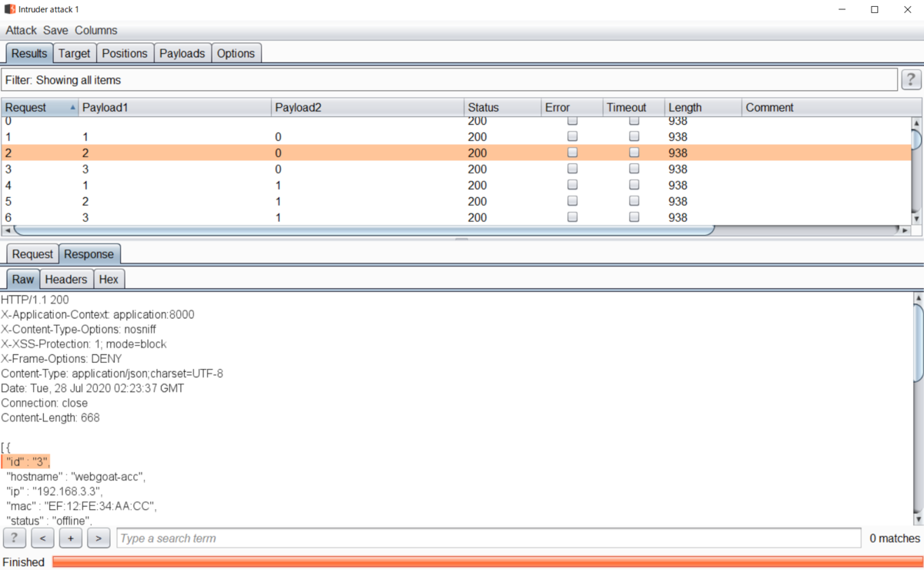Click the Content-Length: 668 header line
This screenshot has width=924, height=570.
[50, 417]
